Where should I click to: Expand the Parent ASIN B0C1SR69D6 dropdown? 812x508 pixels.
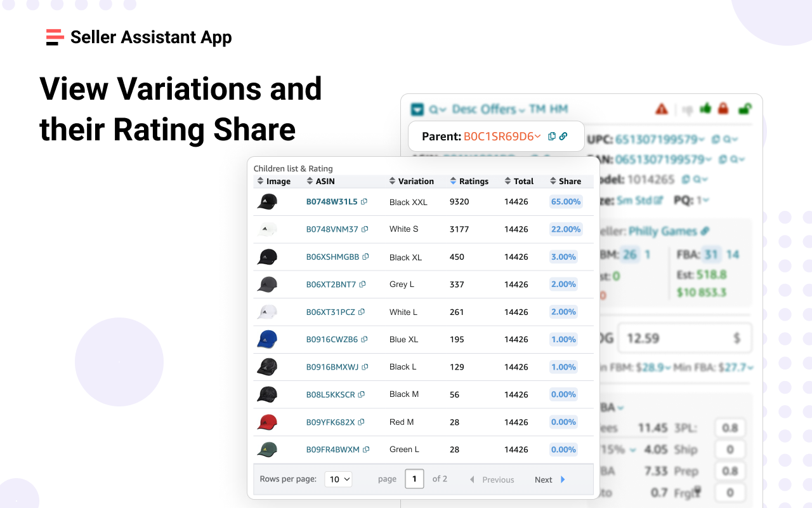click(x=538, y=136)
